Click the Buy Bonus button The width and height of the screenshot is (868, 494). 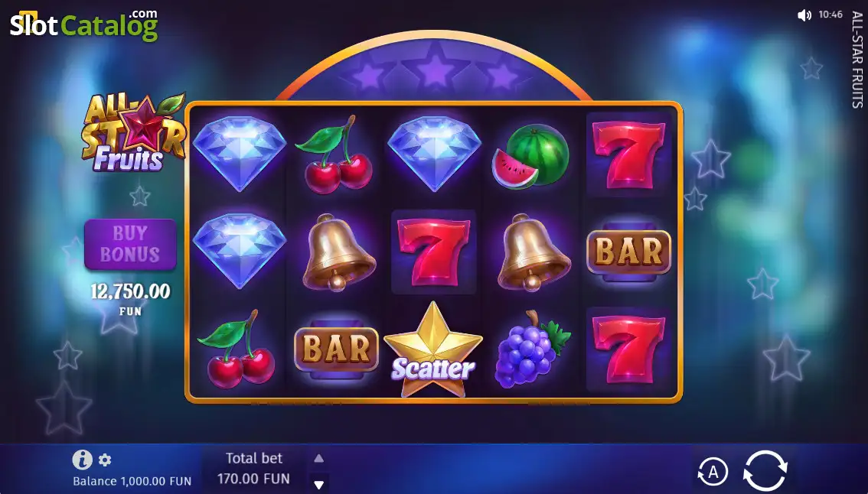point(130,244)
